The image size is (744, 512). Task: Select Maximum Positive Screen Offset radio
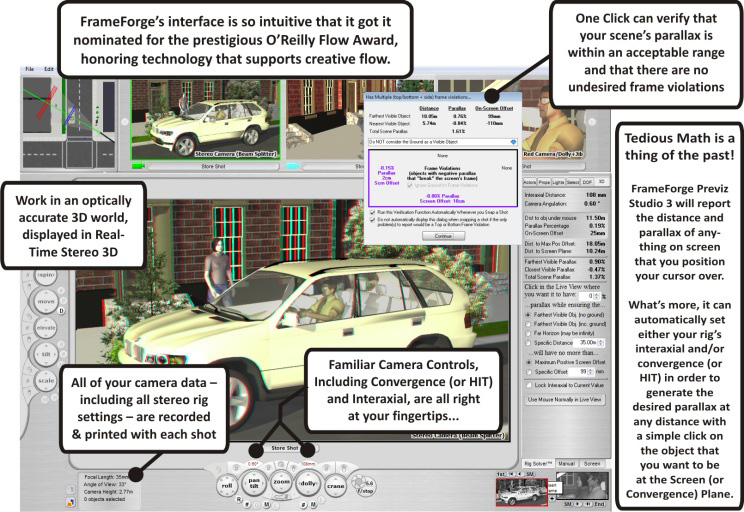tap(528, 362)
